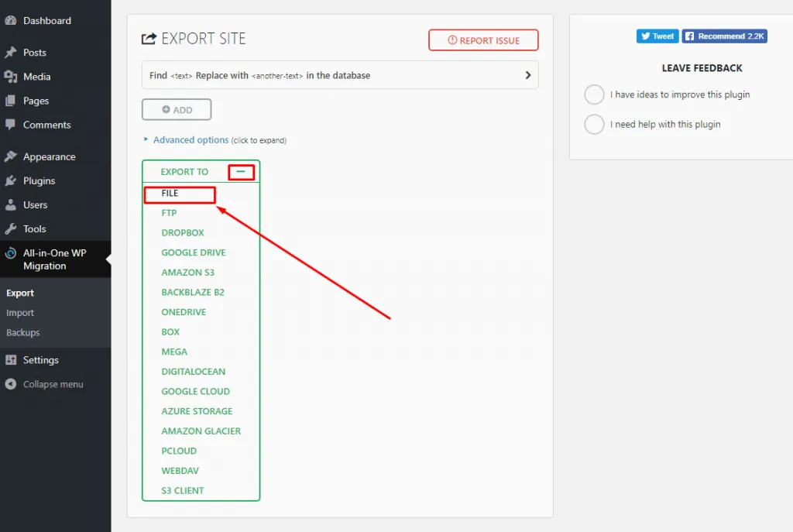Click the Collapse menu arrow icon
793x532 pixels.
point(11,384)
